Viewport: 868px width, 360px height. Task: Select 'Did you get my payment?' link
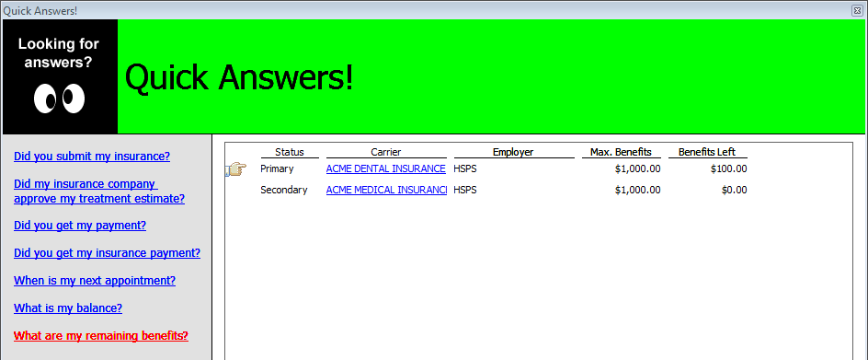click(80, 226)
